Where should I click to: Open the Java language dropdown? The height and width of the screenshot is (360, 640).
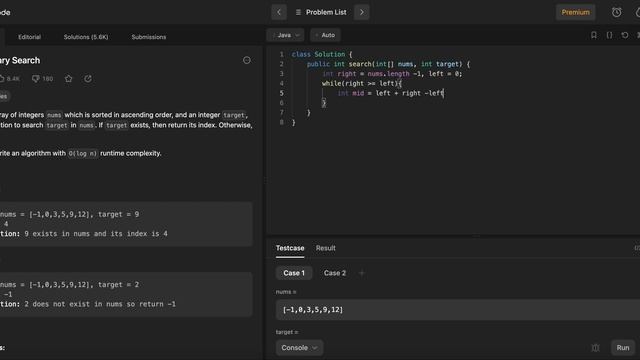(286, 35)
